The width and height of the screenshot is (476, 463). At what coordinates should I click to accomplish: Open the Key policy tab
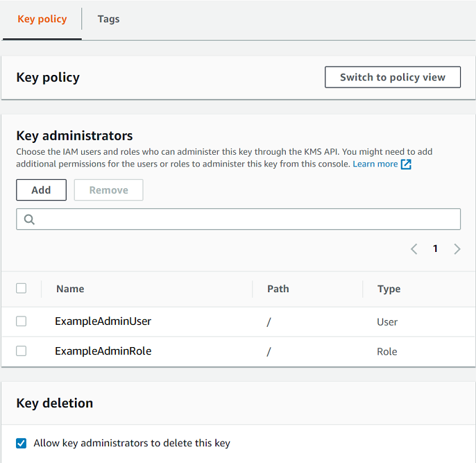(42, 19)
